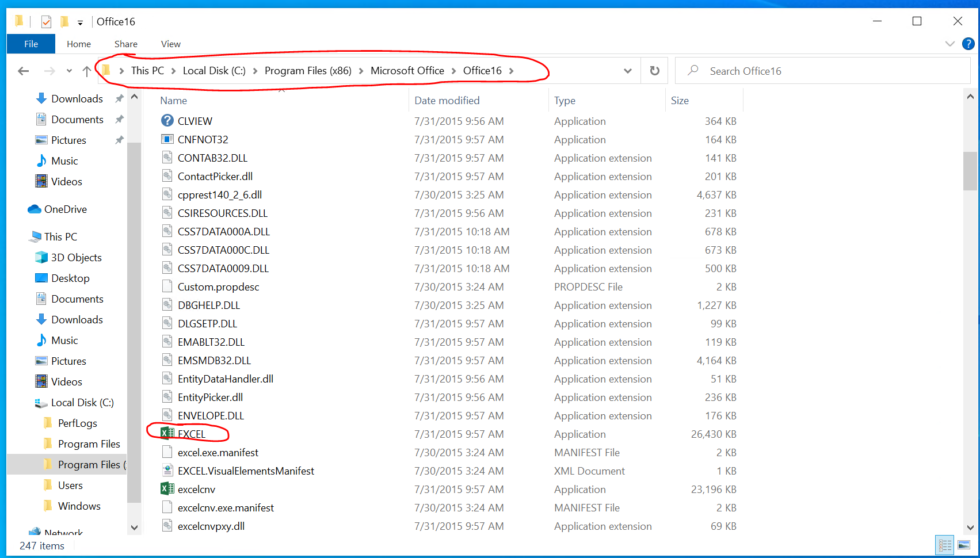Select the CONTAB32.DLL file icon
Screen dimensions: 980x558
pyautogui.click(x=167, y=158)
